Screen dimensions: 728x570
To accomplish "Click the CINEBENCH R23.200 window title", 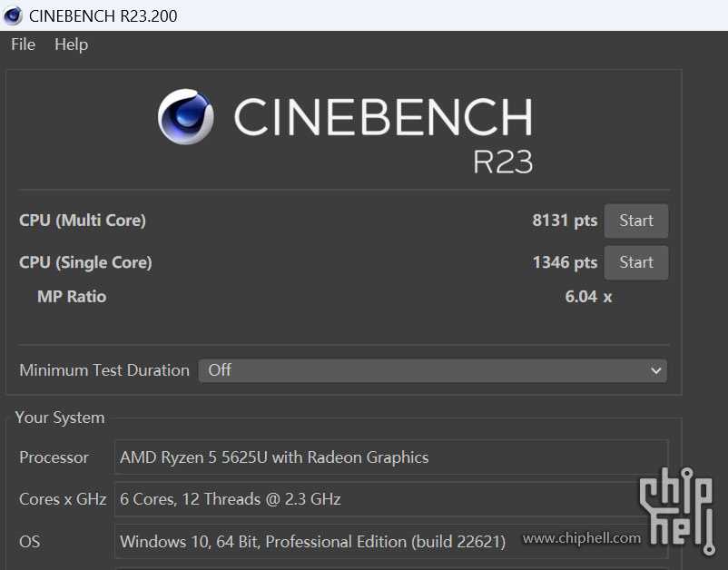I will 103,15.
